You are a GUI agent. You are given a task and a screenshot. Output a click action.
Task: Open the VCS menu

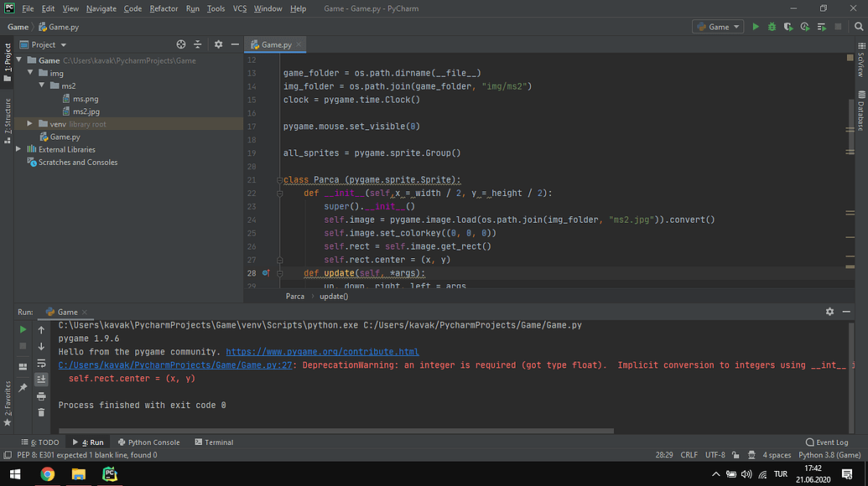tap(240, 8)
